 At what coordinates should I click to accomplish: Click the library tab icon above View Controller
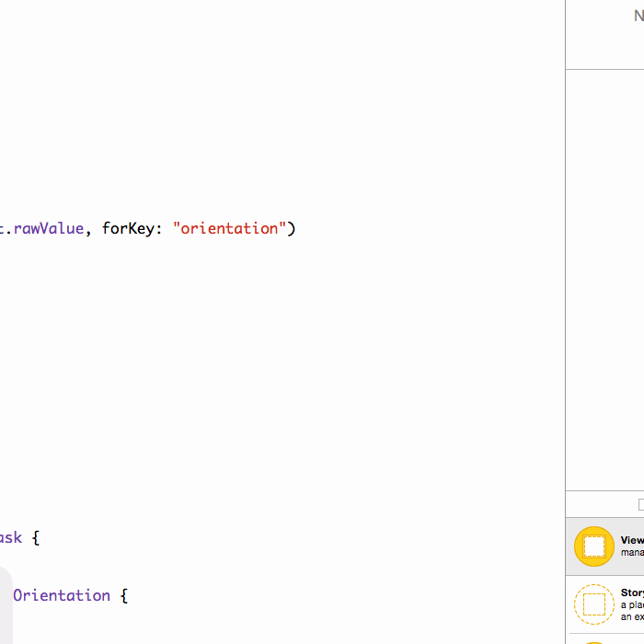tap(640, 504)
